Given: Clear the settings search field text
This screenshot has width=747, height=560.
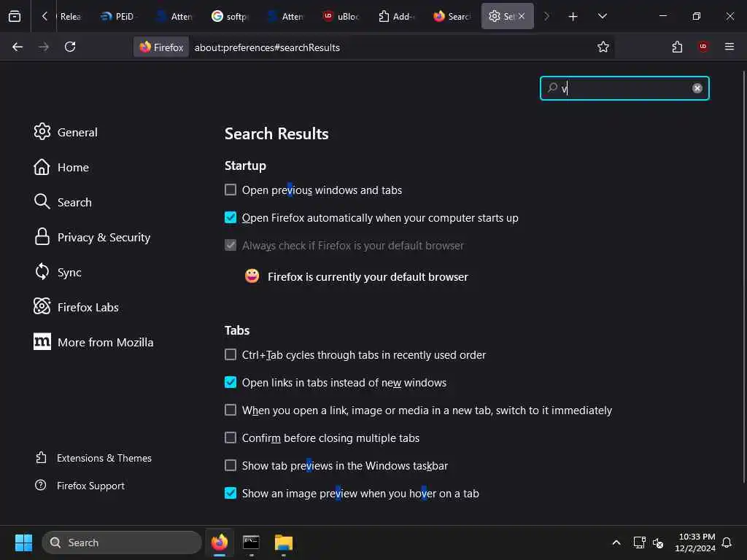Looking at the screenshot, I should point(697,88).
